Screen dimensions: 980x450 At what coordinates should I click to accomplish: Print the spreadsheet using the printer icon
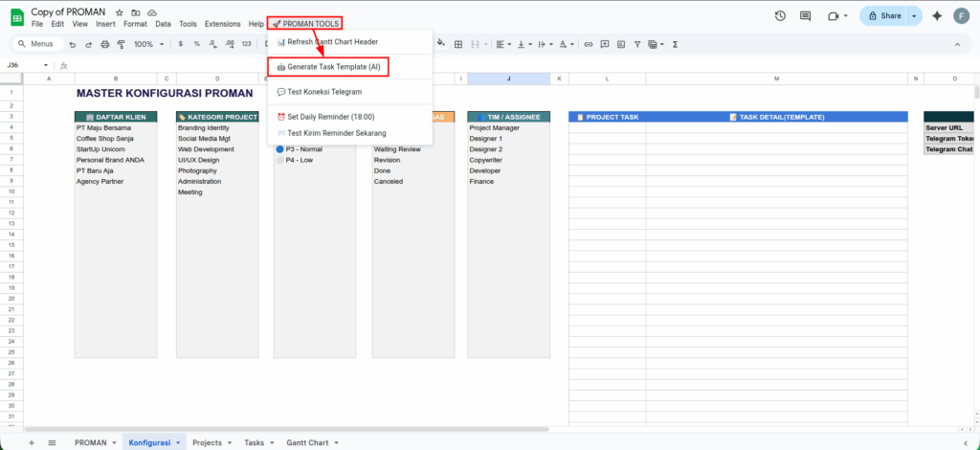coord(104,44)
